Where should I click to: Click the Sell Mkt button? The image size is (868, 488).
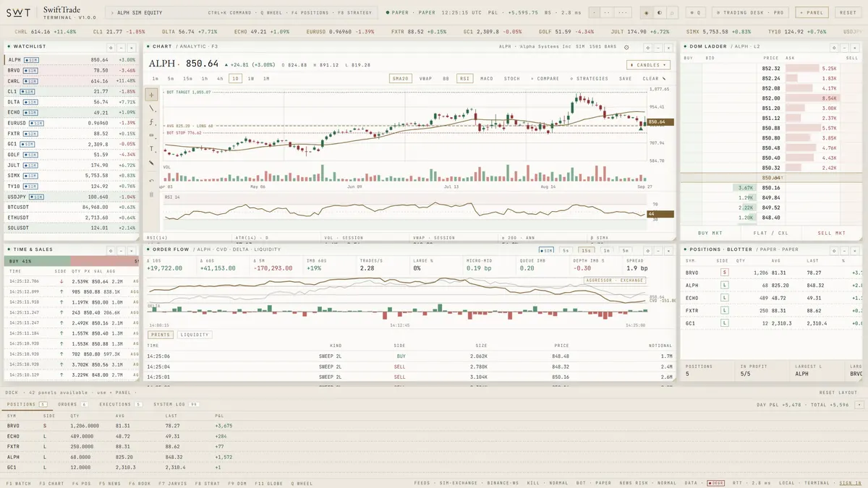(x=831, y=233)
